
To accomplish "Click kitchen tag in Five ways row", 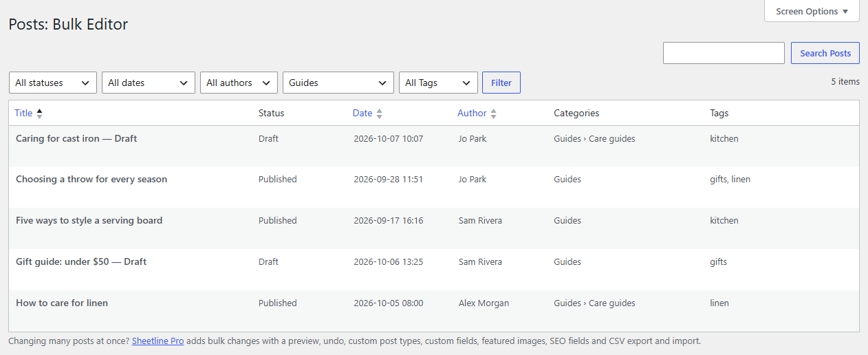I will tap(724, 220).
